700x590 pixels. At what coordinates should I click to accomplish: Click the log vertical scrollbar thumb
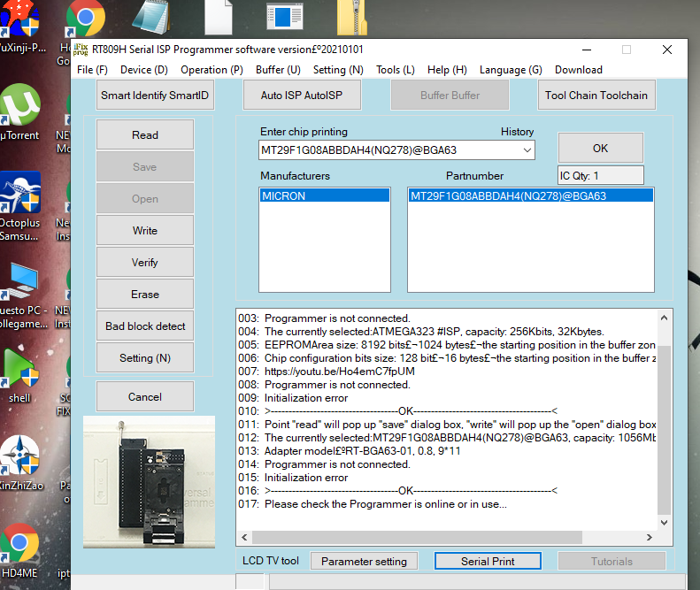(x=664, y=429)
